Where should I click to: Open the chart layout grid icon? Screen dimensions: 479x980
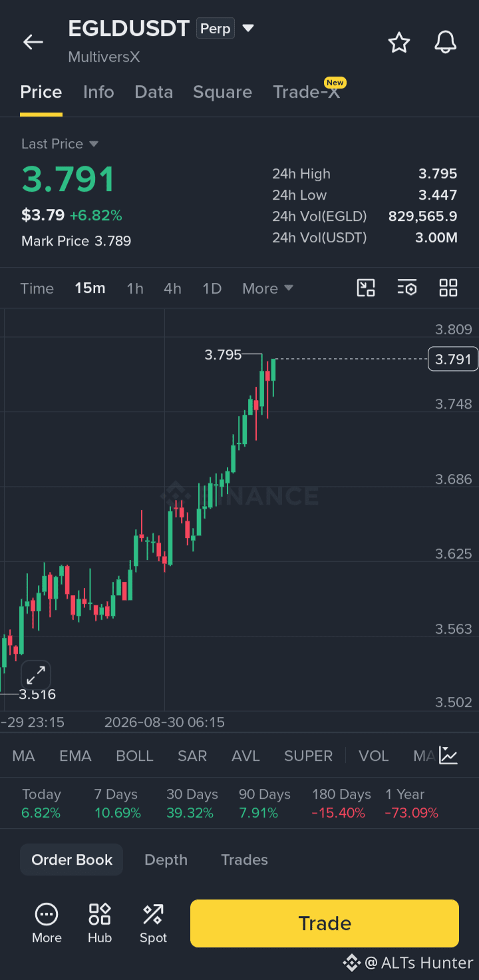coord(448,288)
